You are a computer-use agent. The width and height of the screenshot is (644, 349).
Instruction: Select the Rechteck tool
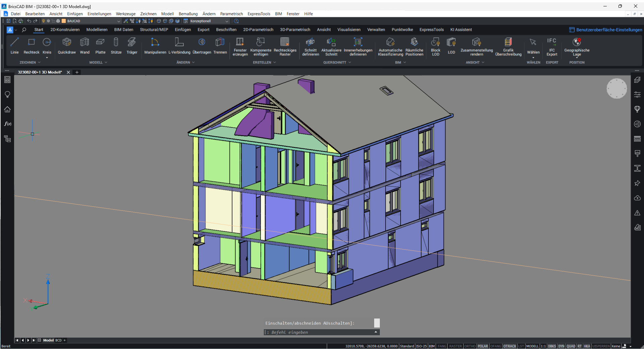32,46
